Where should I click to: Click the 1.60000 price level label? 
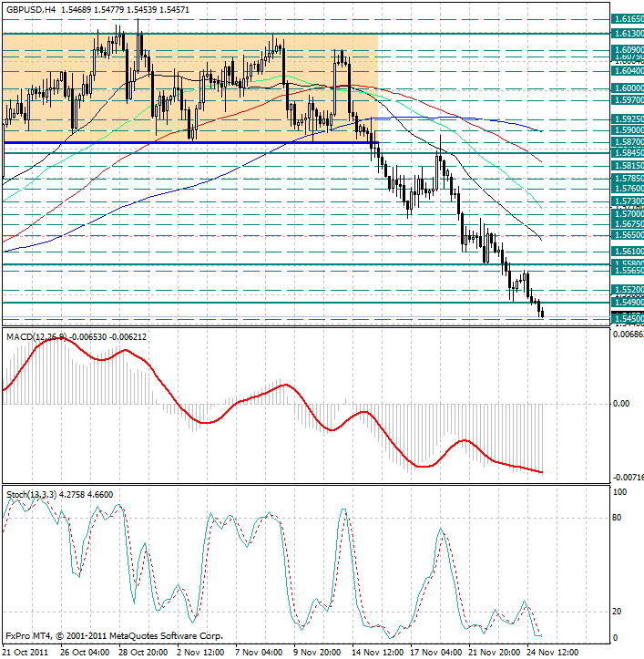629,88
